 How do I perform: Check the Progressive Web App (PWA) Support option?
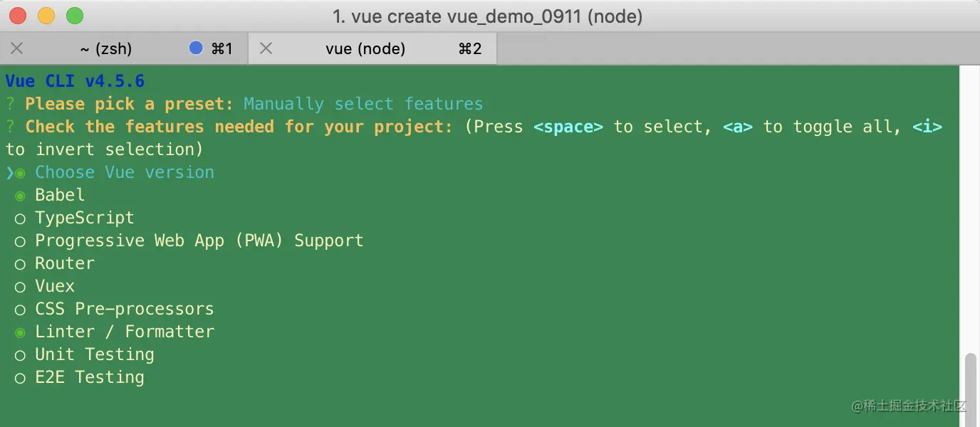pyautogui.click(x=20, y=241)
